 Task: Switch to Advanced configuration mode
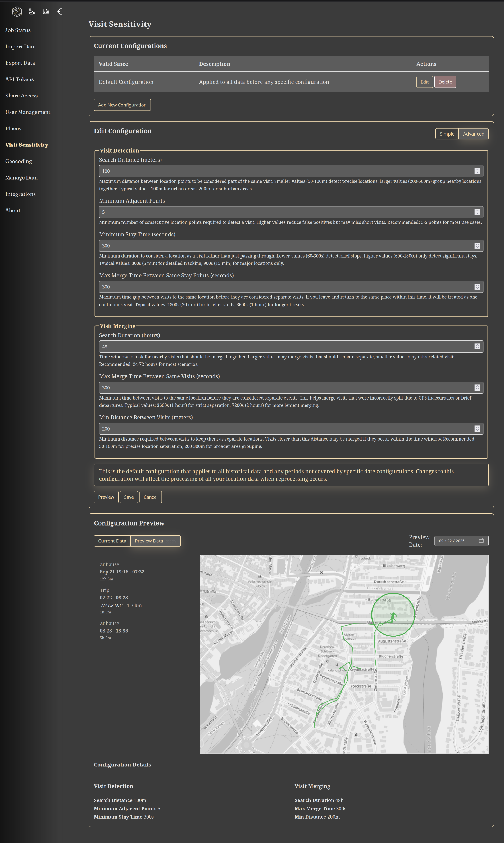pos(473,134)
